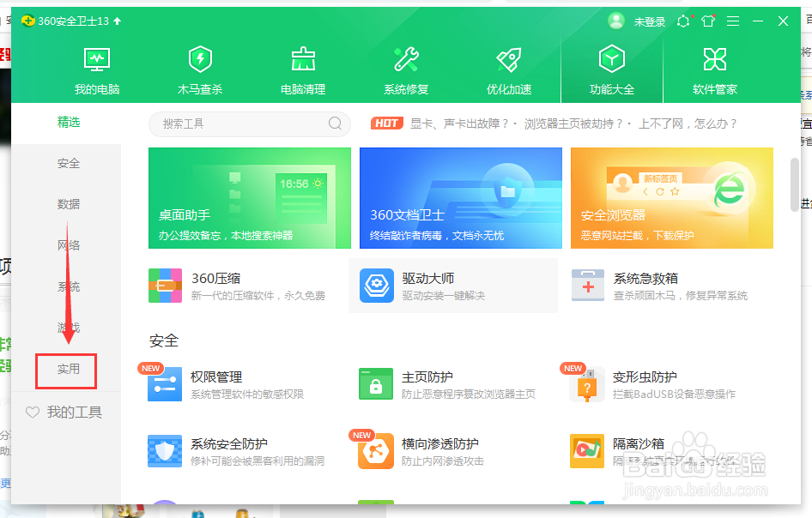812x518 pixels.
Task: Open 我的工具 section
Action: [64, 412]
